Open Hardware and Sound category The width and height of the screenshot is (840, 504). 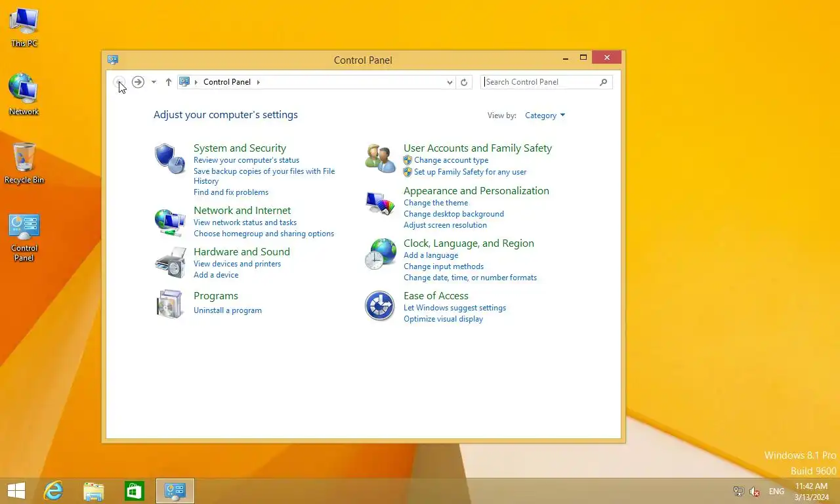click(241, 252)
